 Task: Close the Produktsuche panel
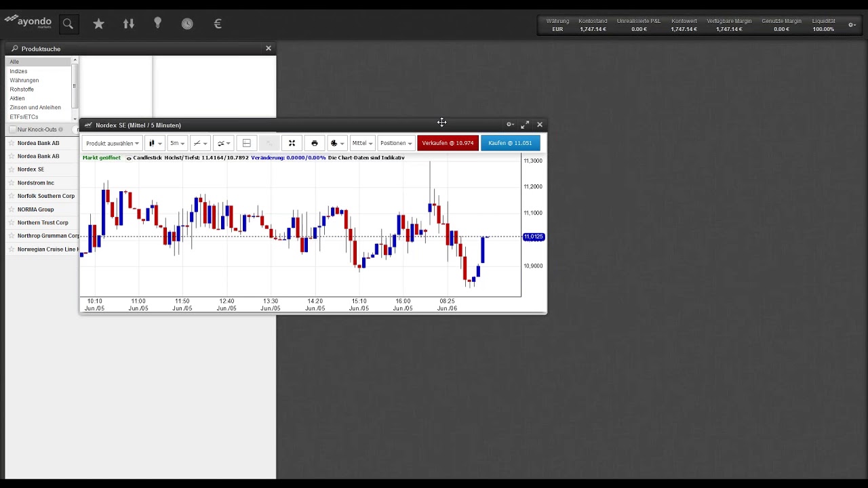point(269,48)
